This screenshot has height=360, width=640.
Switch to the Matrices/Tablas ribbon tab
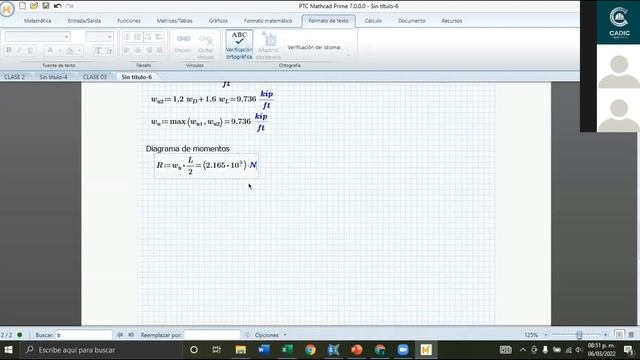[175, 21]
